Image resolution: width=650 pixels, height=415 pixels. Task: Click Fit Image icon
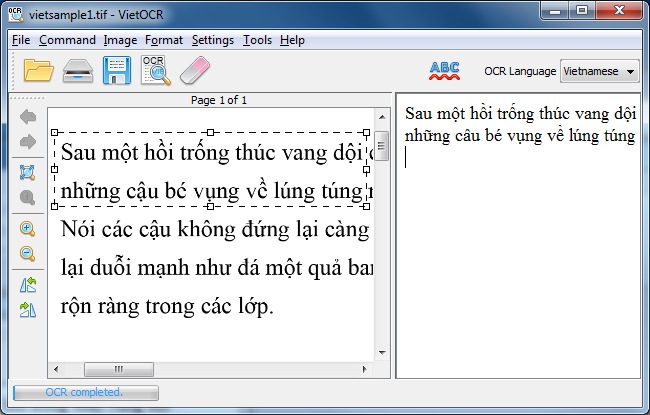[27, 172]
